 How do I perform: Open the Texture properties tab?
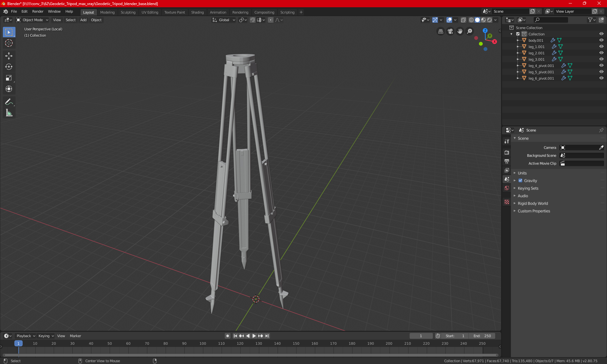click(x=507, y=202)
